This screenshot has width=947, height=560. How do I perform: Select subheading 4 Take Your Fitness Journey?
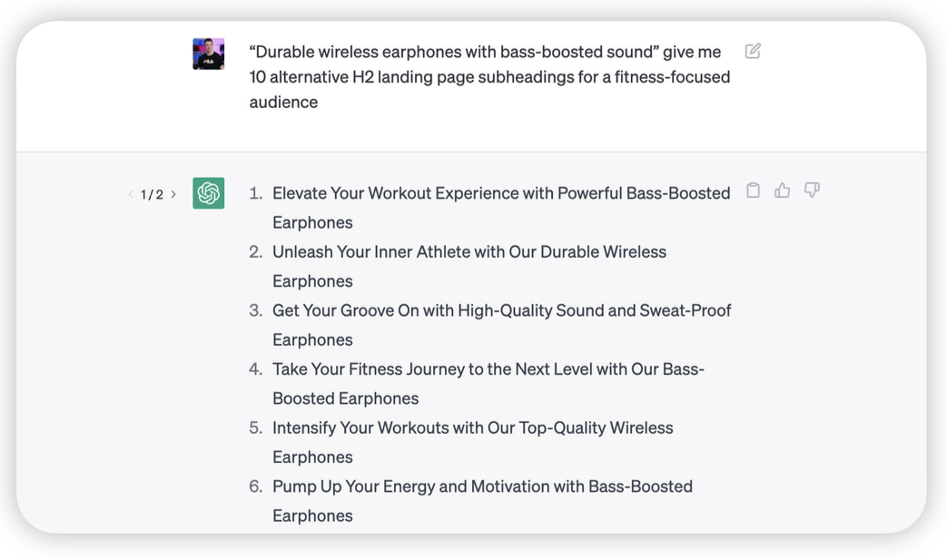(x=488, y=383)
